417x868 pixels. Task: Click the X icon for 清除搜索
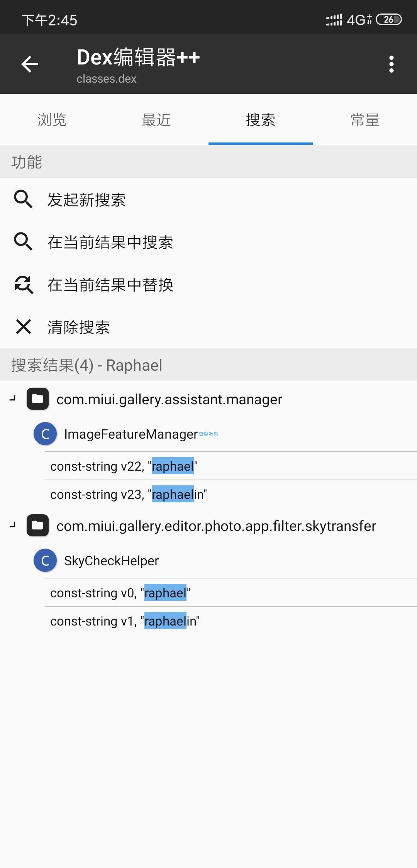click(x=23, y=327)
